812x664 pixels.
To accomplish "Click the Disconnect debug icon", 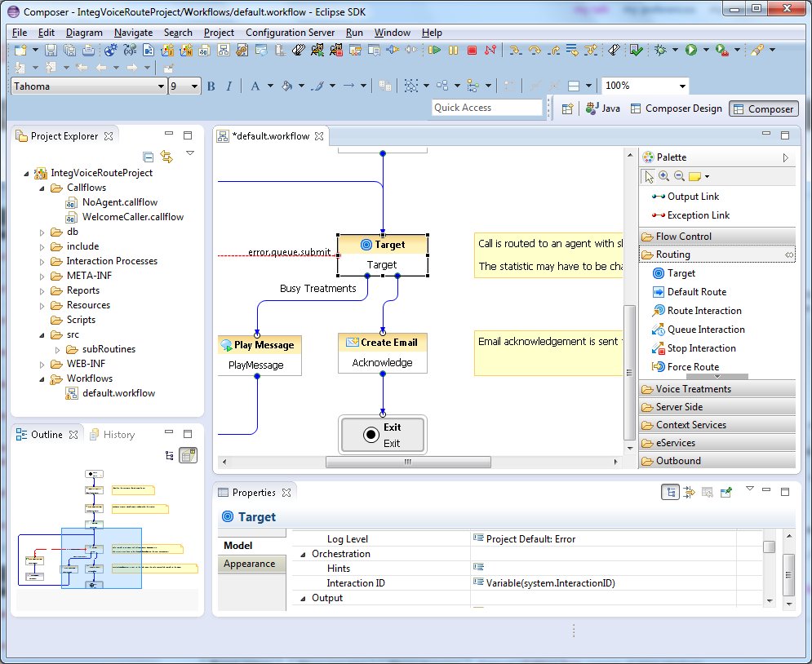I will point(490,50).
